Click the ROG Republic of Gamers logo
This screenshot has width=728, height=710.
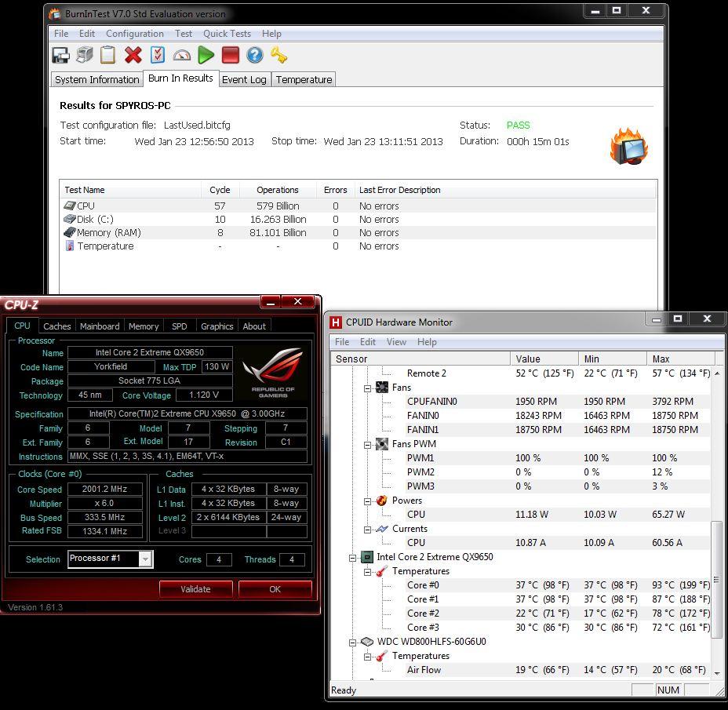(273, 373)
